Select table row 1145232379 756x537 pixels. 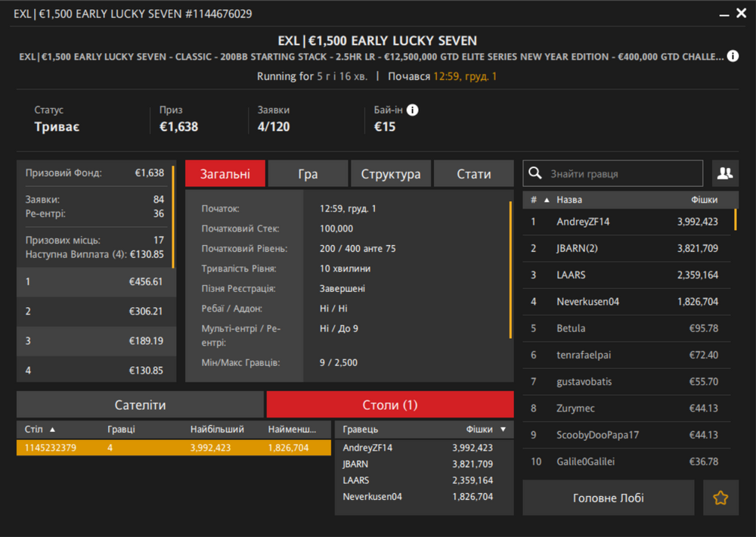point(173,448)
